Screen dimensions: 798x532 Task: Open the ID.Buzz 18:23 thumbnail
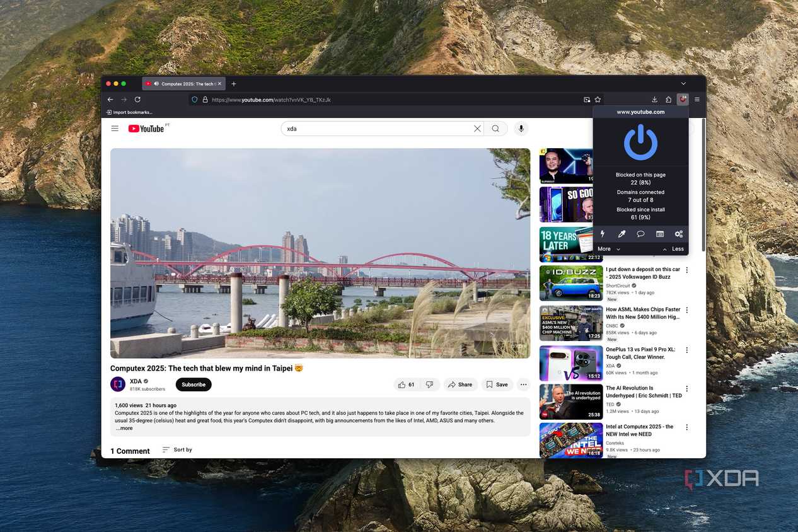click(x=571, y=283)
